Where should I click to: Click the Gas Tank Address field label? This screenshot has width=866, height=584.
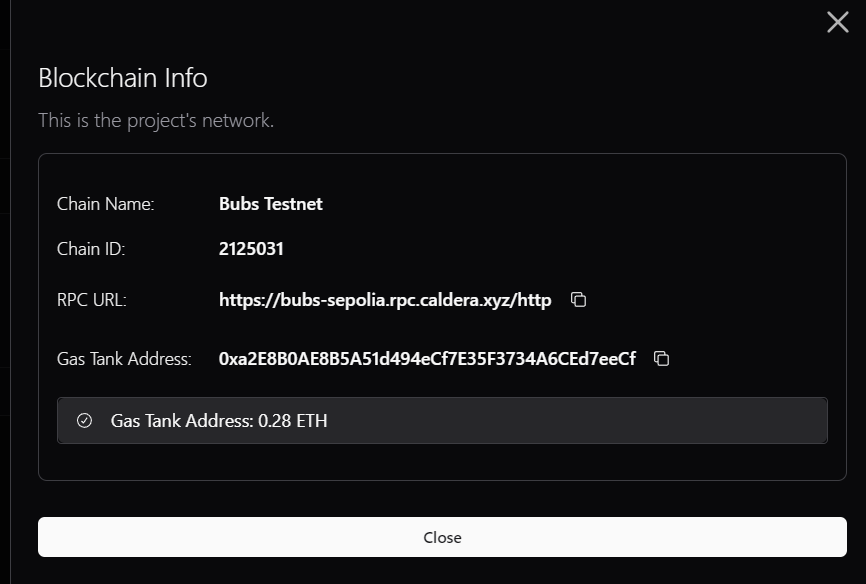(124, 359)
